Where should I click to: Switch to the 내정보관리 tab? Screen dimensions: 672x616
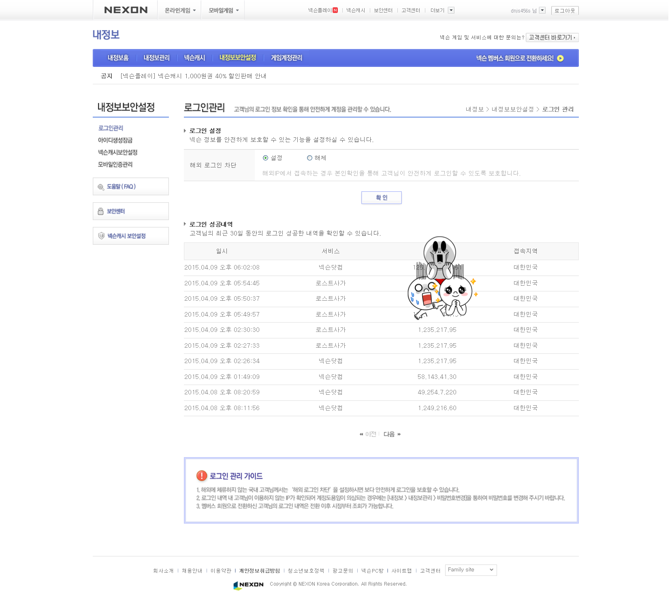(x=156, y=58)
